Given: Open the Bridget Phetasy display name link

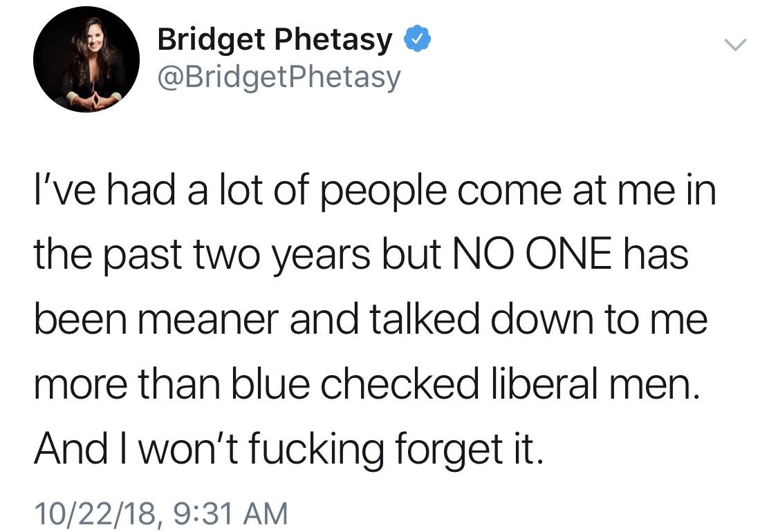Looking at the screenshot, I should pyautogui.click(x=275, y=39).
